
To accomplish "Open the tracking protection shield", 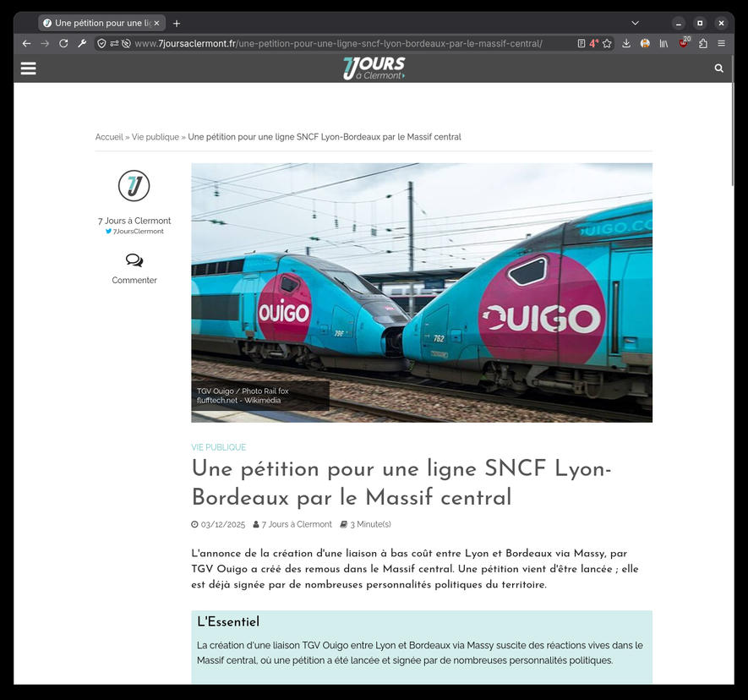I will pos(101,43).
